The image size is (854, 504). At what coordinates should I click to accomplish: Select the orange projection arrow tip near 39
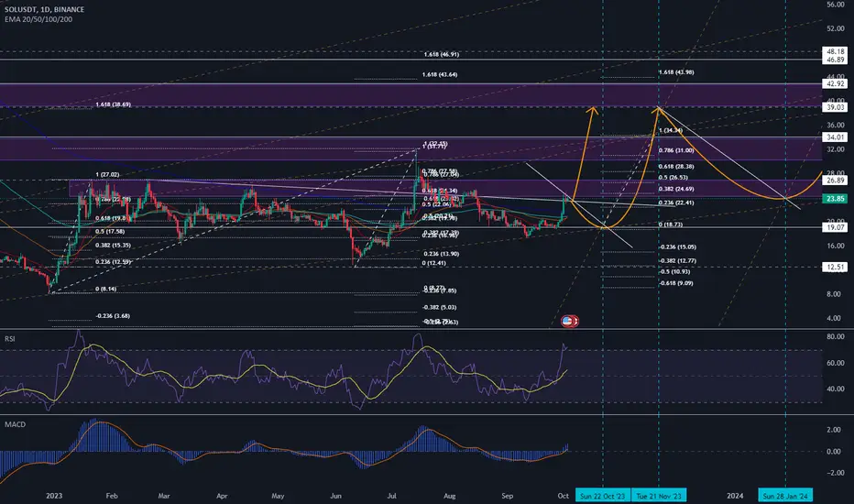592,110
